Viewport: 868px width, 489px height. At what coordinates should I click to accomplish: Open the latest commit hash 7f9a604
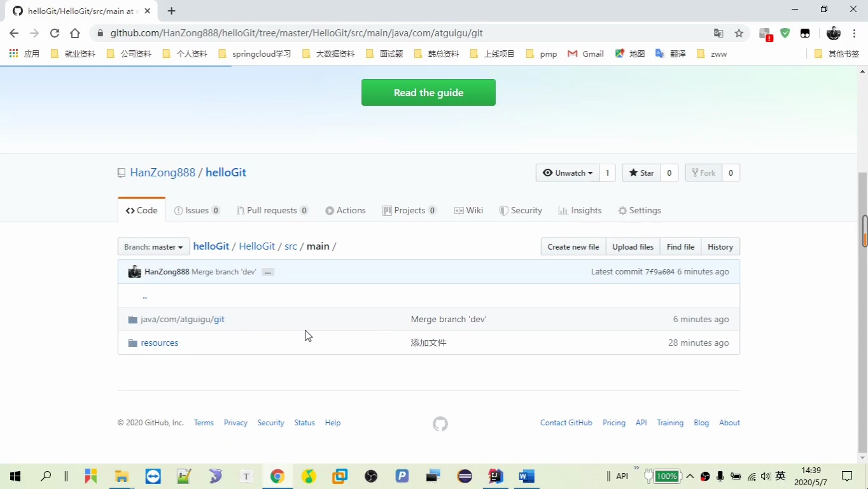(660, 272)
